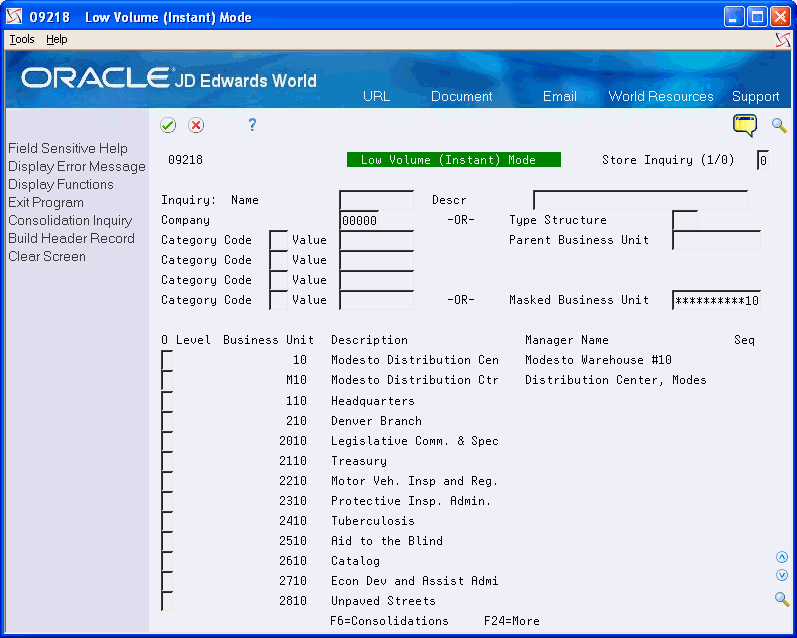
Task: Click the red X cancel icon
Action: pos(196,125)
